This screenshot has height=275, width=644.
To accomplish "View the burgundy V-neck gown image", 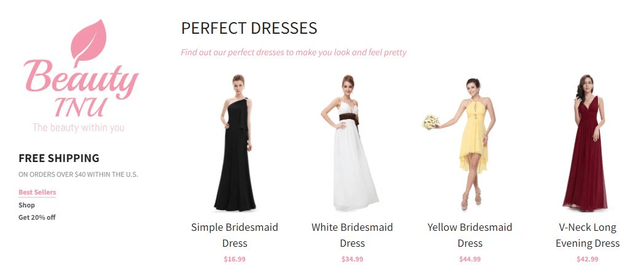I will 586,143.
